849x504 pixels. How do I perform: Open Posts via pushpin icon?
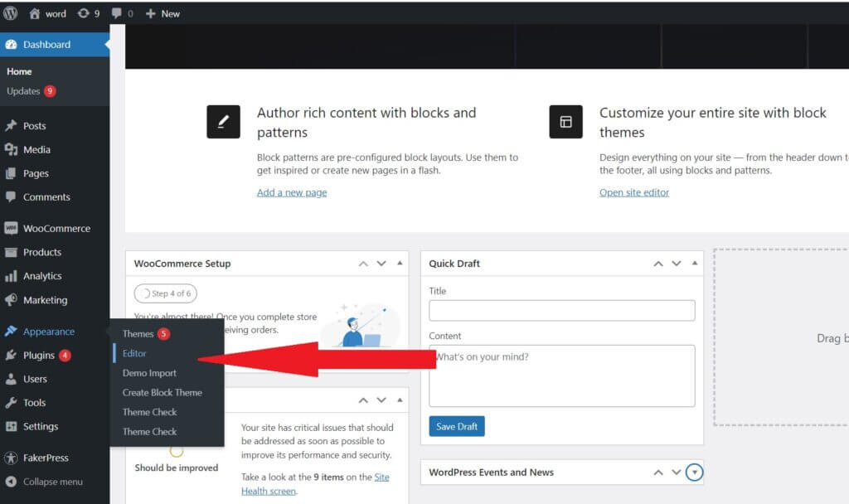[11, 126]
